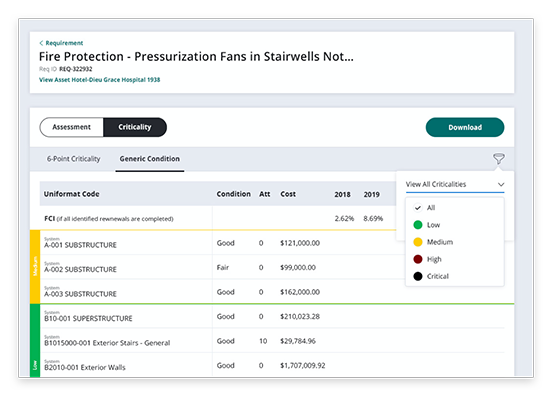Open the filter funnel icon
Image resolution: width=552 pixels, height=396 pixels.
tap(498, 158)
